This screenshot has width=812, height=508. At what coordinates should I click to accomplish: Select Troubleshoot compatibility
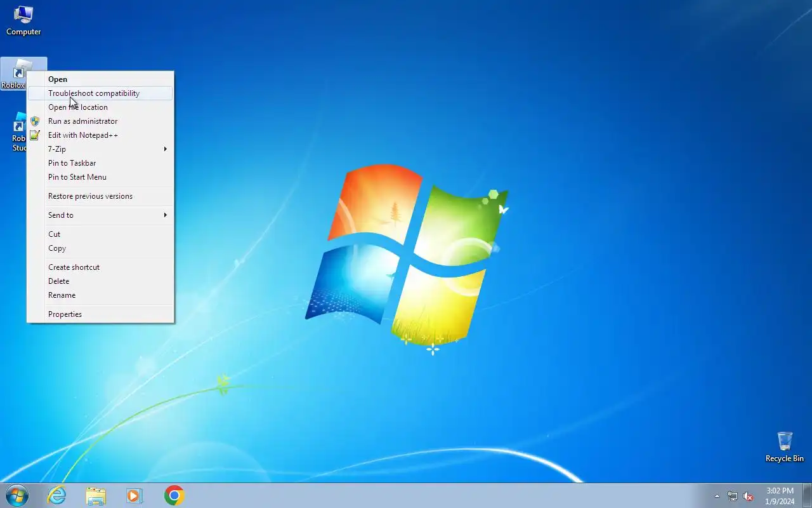tap(100, 93)
